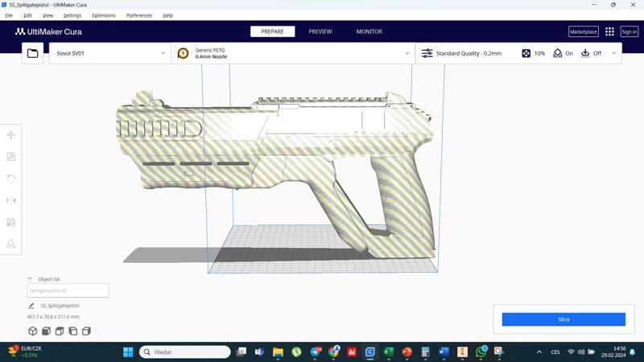This screenshot has width=644, height=362.
Task: Open the application switcher grid icon
Action: (x=609, y=31)
